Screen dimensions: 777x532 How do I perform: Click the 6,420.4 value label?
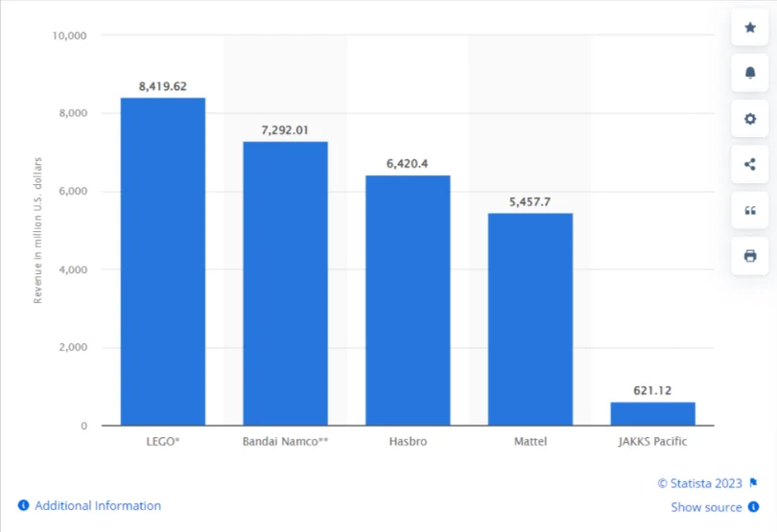pos(408,164)
